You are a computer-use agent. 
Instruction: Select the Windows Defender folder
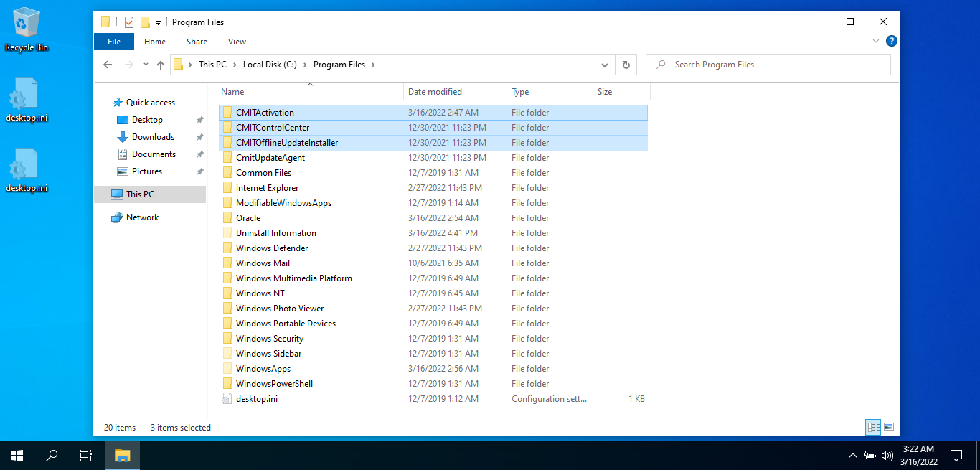coord(433,248)
